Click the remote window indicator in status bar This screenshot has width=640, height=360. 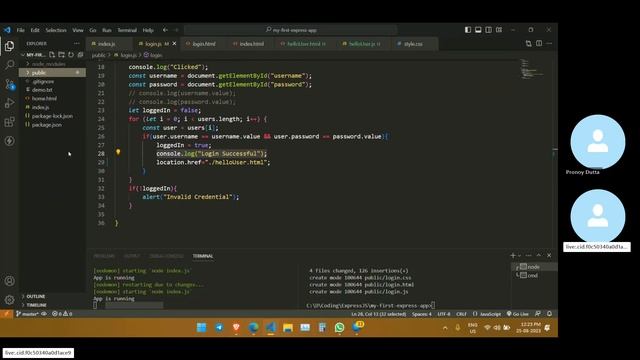6,314
